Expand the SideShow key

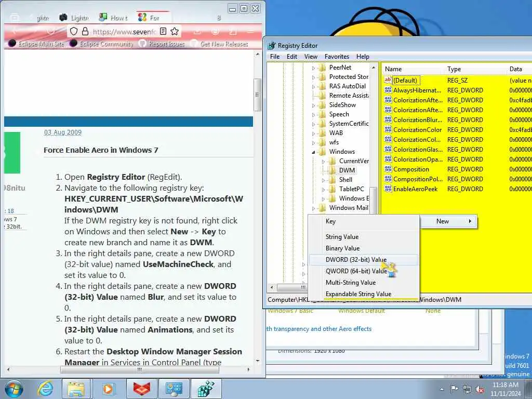pos(313,105)
